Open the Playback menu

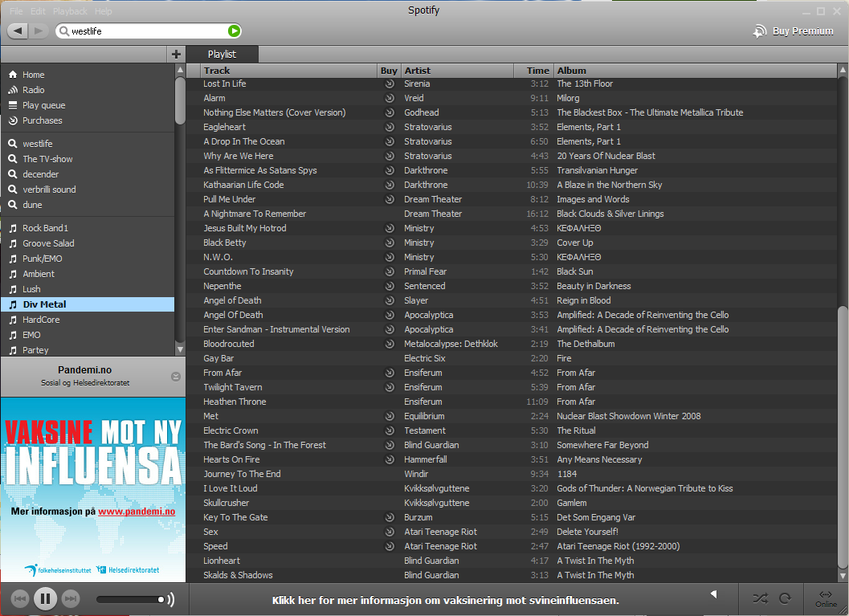click(x=71, y=11)
